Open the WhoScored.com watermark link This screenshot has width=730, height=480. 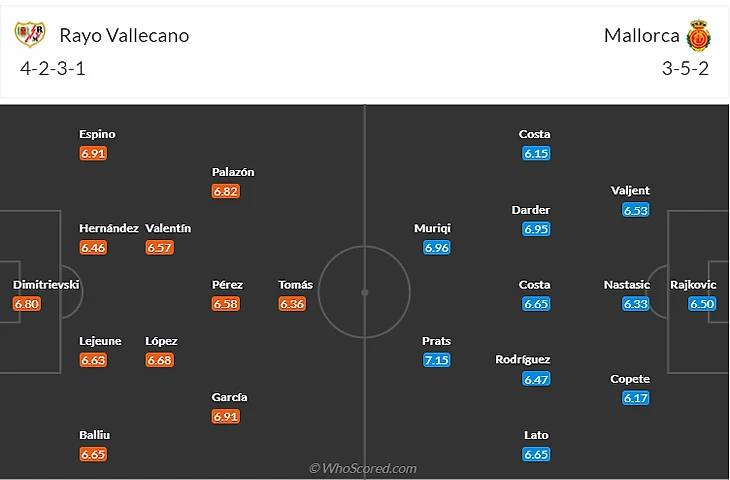click(362, 468)
